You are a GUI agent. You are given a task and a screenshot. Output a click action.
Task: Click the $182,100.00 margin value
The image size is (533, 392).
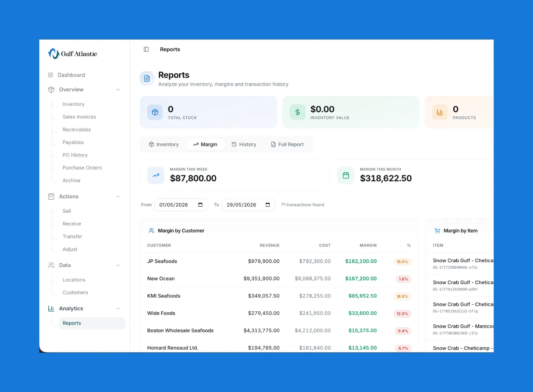[x=361, y=261]
